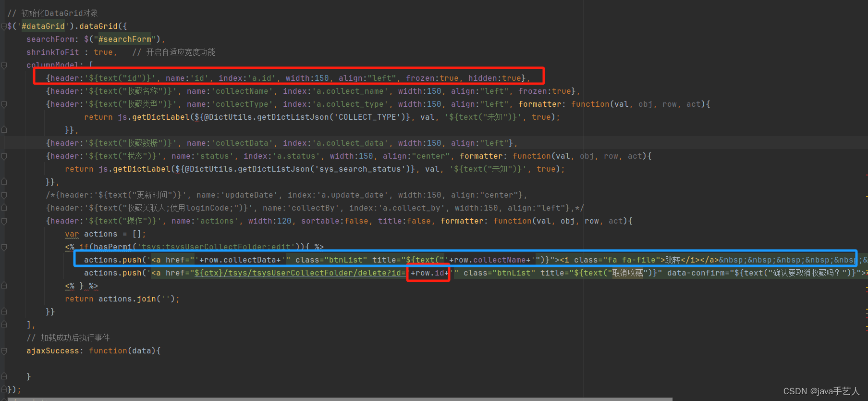
Task: Click the 取消收藏 title text
Action: (x=628, y=273)
